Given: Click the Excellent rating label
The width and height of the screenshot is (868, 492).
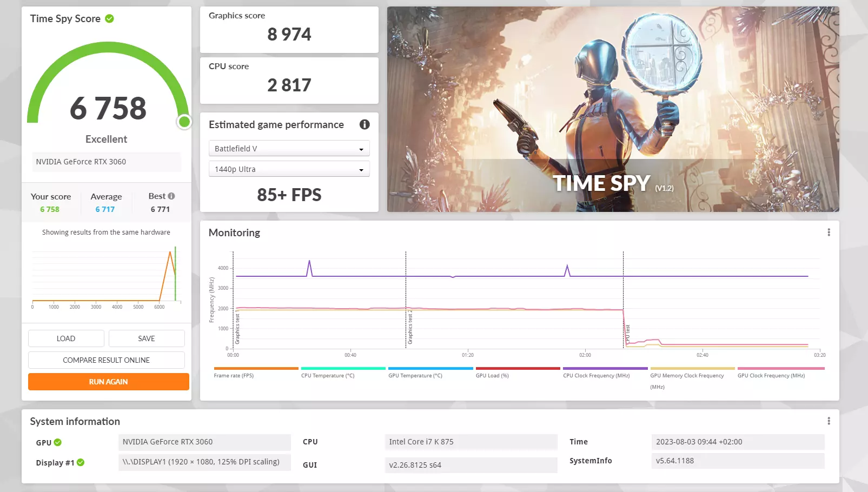Looking at the screenshot, I should pyautogui.click(x=107, y=139).
